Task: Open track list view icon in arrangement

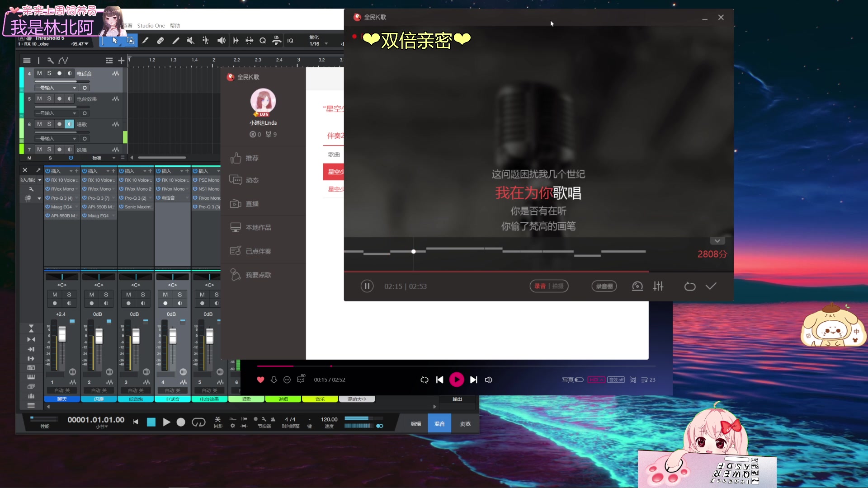Action: coord(27,61)
